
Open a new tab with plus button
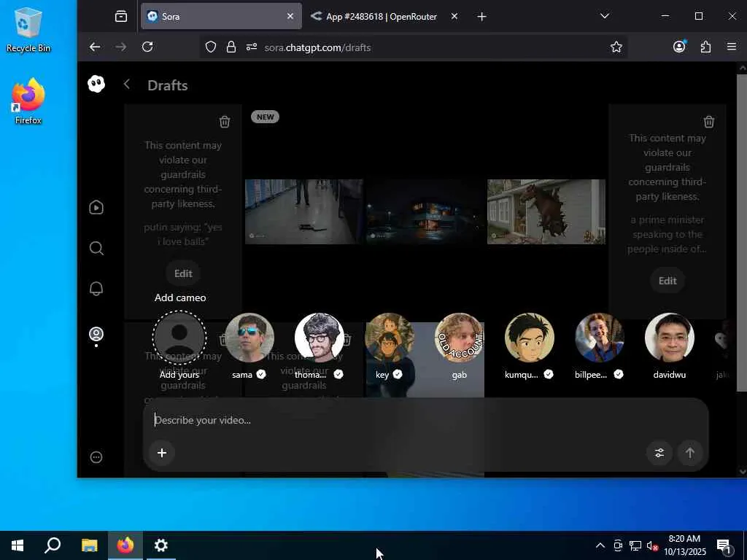[x=481, y=17]
